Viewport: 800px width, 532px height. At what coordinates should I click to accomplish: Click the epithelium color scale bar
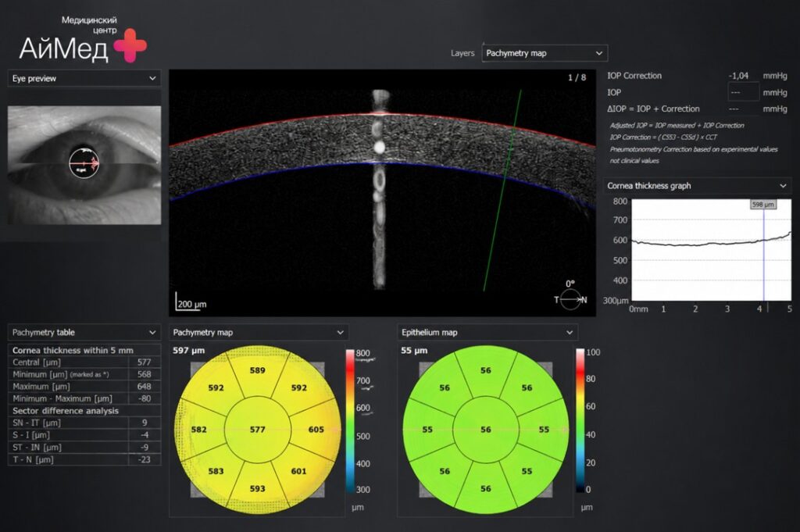[580, 421]
